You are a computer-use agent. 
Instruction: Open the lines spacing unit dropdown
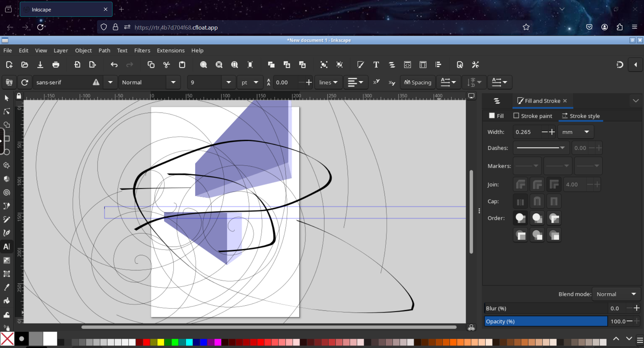pos(328,82)
